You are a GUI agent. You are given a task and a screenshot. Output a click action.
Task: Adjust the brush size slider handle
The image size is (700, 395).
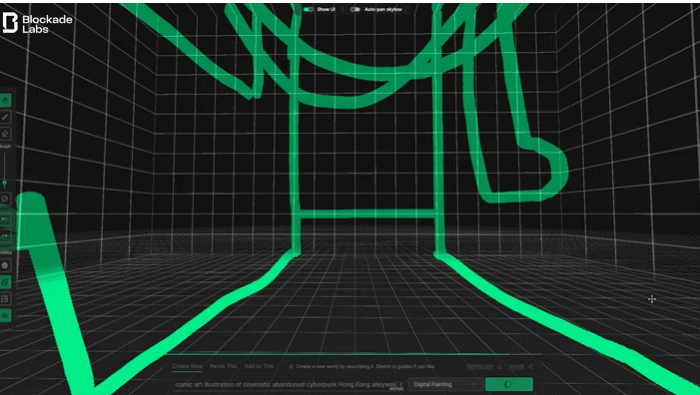click(4, 183)
